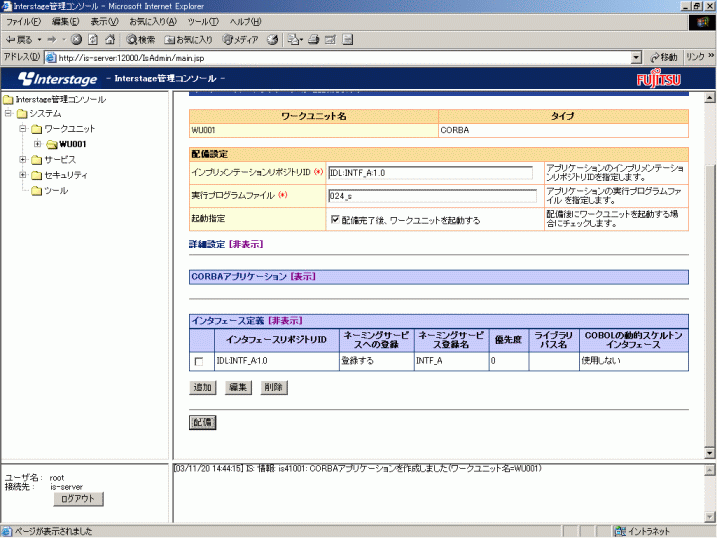Viewport: 717px width, 538px height.
Task: Click the Windows logo throbber icon
Action: pyautogui.click(x=701, y=22)
